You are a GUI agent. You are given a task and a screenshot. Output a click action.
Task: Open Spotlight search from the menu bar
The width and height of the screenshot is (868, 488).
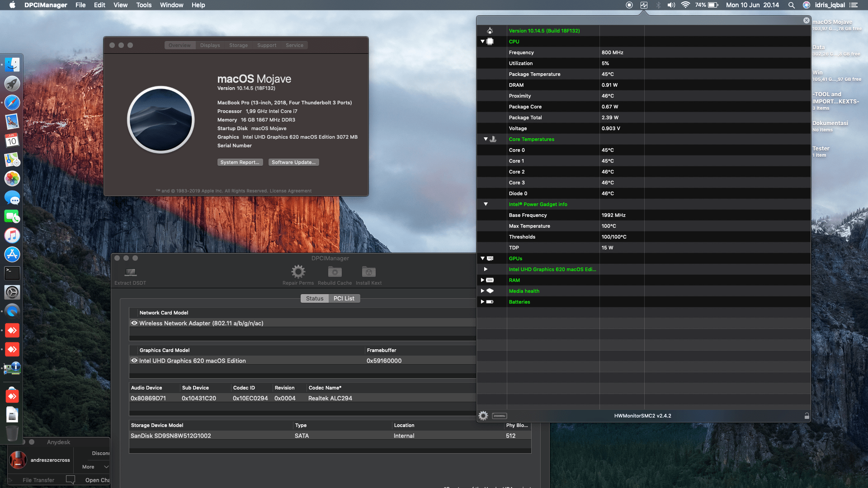(791, 5)
